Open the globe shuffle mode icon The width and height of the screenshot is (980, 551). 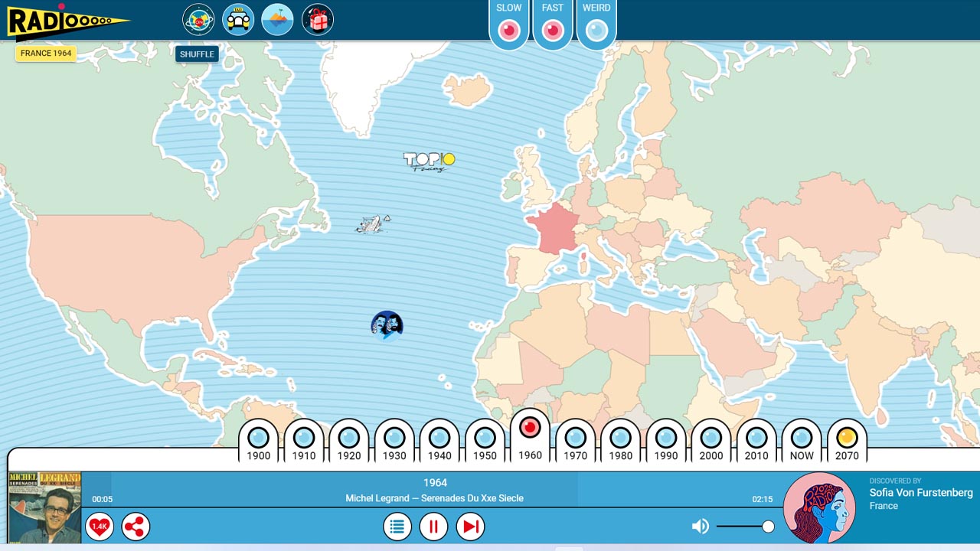[198, 20]
